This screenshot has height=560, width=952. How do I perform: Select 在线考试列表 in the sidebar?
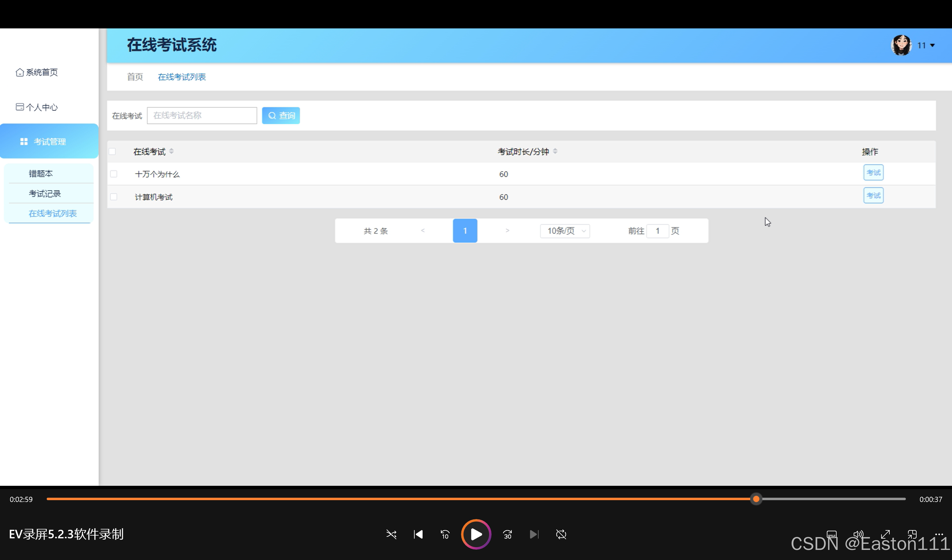(53, 213)
